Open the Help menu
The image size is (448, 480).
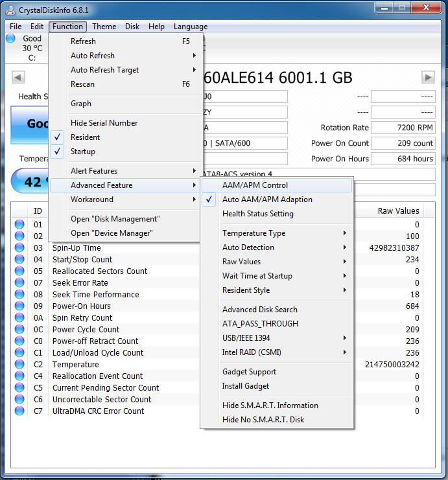click(157, 27)
